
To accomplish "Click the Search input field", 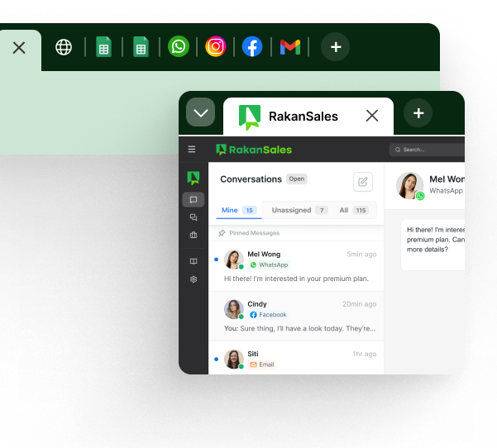I will click(430, 150).
